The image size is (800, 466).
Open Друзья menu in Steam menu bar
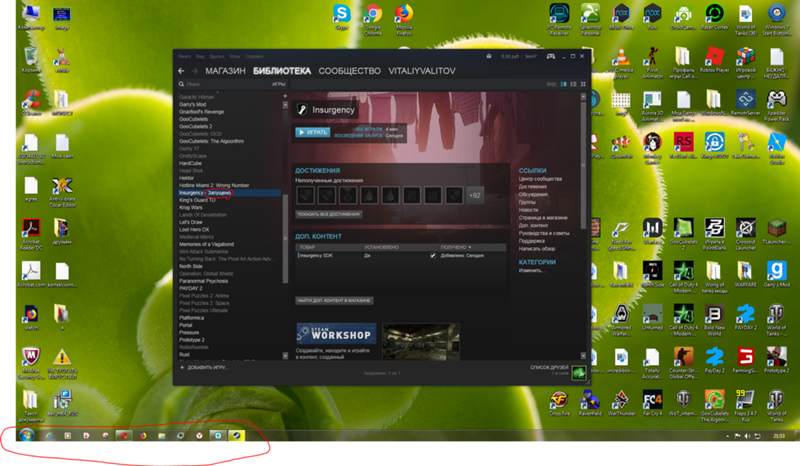click(217, 57)
